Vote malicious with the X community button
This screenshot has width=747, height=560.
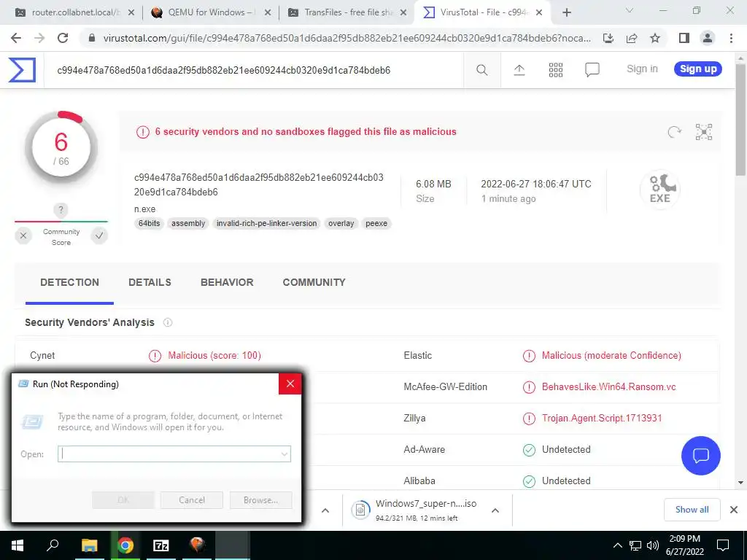click(23, 236)
